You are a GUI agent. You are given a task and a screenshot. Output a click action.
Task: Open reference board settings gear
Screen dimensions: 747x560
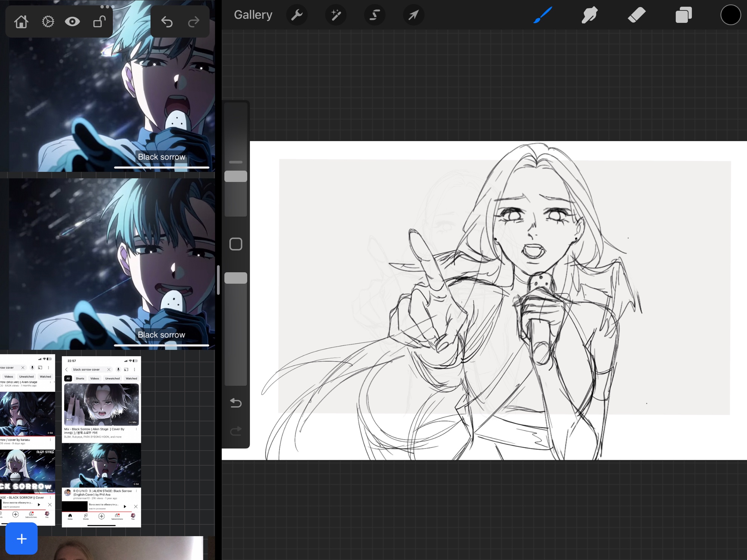coord(48,22)
